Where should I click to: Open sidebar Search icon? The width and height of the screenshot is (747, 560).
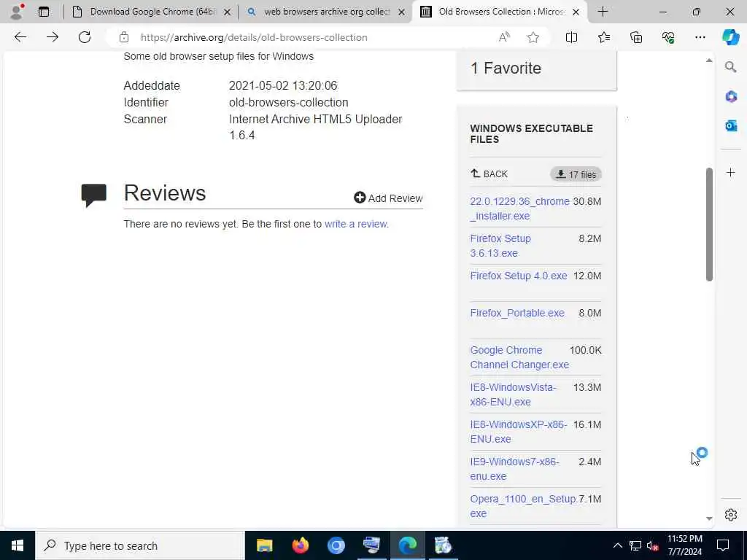pyautogui.click(x=731, y=66)
